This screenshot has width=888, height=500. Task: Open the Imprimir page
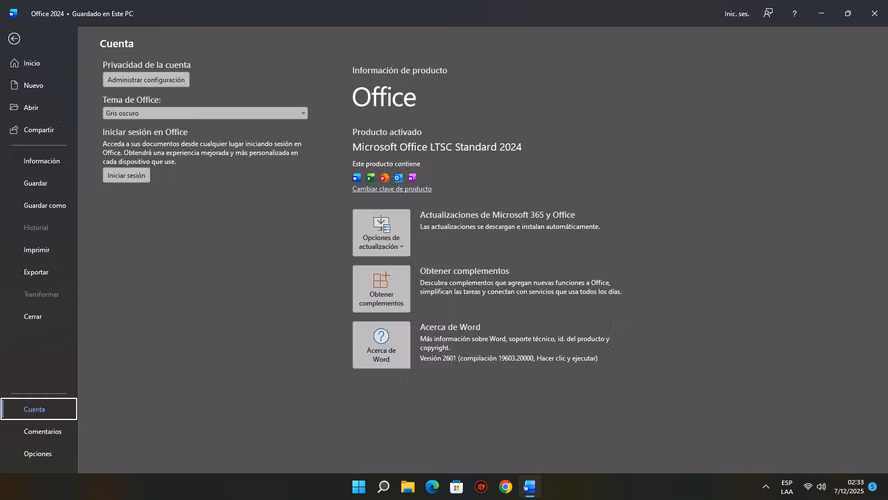tap(39, 250)
